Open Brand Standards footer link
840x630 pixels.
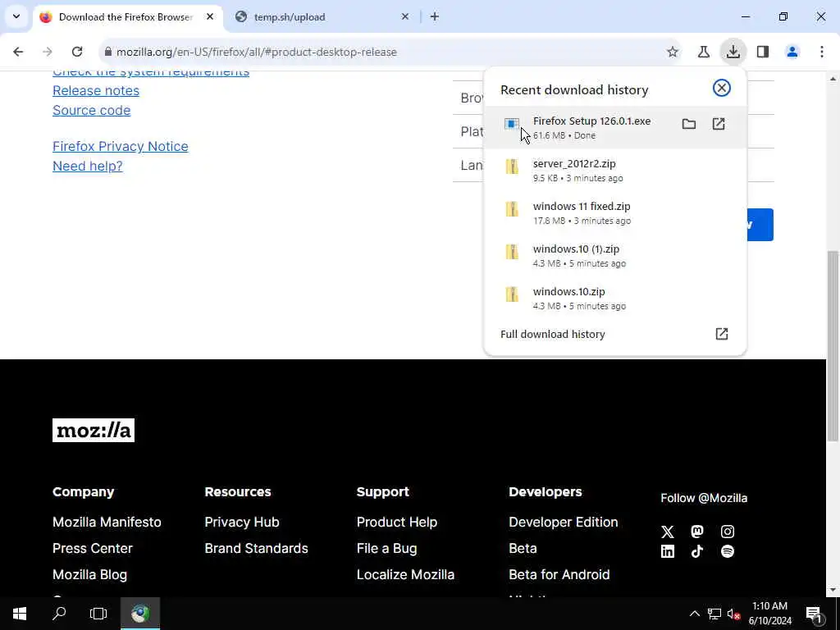click(x=257, y=548)
